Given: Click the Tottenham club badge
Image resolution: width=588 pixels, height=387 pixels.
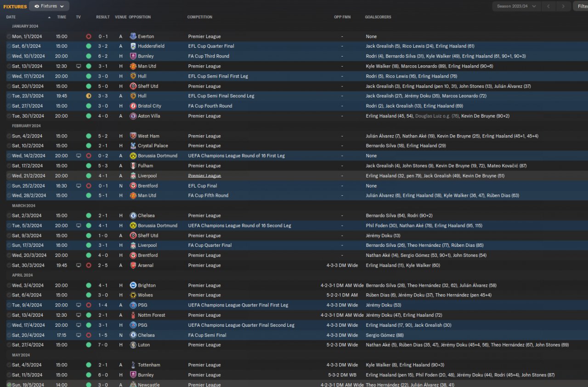Looking at the screenshot, I should (x=133, y=365).
